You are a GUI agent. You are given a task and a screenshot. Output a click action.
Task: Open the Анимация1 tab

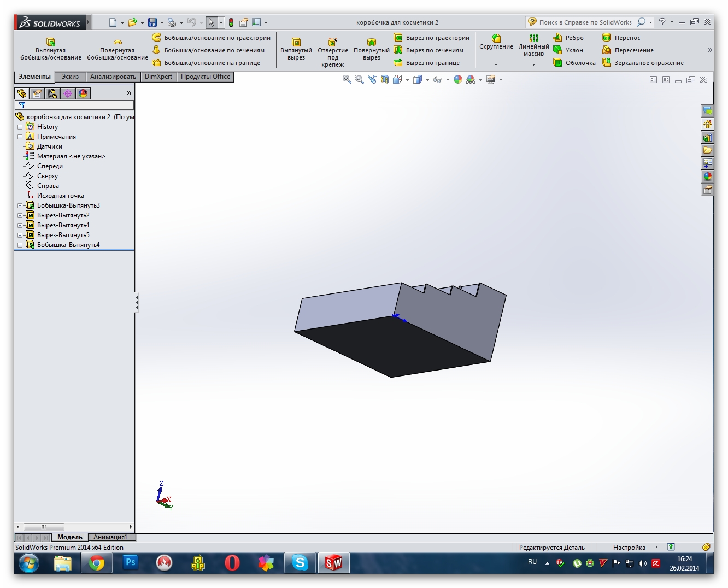click(110, 537)
